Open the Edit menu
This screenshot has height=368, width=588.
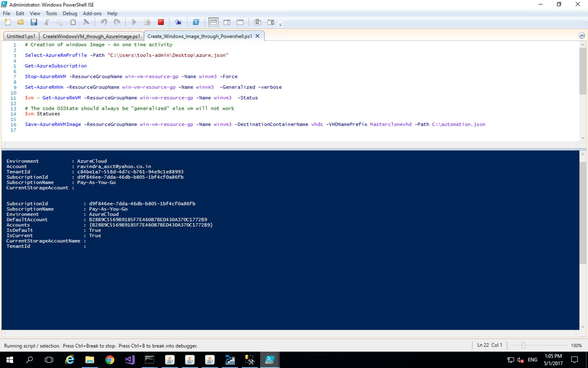click(x=20, y=13)
